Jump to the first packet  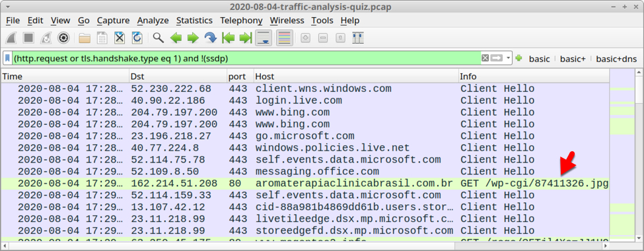pos(228,38)
